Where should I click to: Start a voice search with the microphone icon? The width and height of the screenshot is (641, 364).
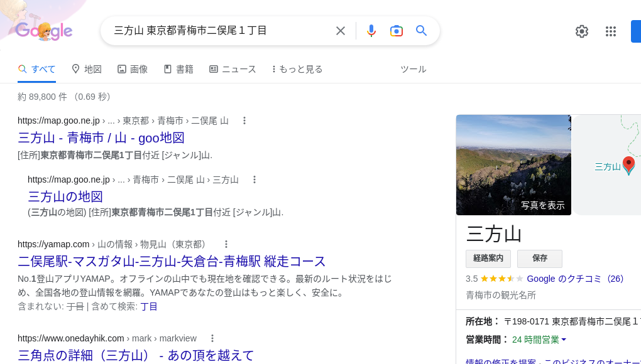371,30
